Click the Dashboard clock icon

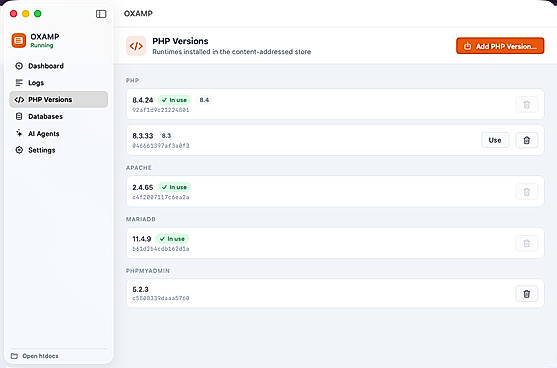click(19, 66)
